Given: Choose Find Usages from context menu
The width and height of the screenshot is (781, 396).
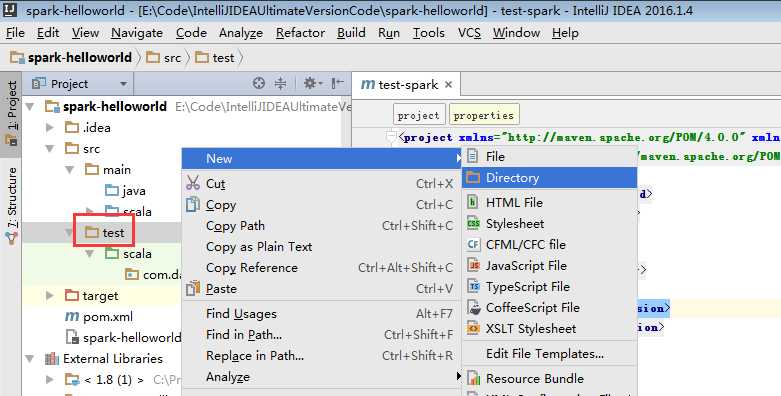Looking at the screenshot, I should tap(321, 313).
